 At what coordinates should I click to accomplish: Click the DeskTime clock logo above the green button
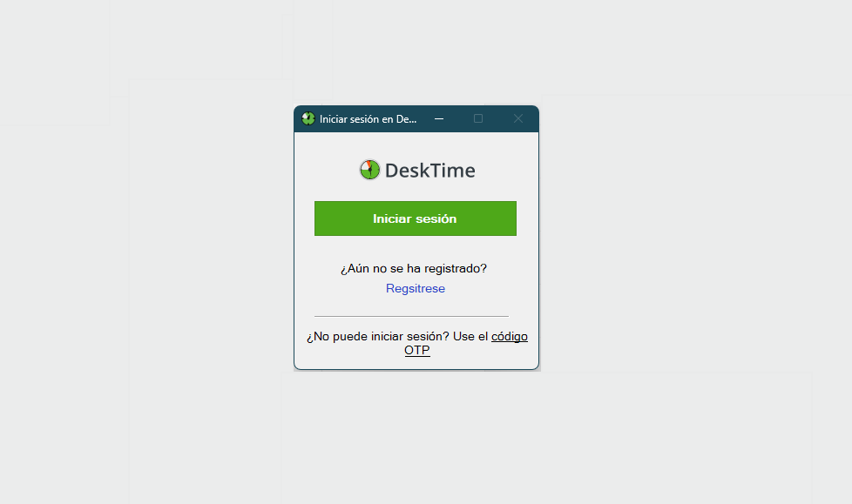(x=369, y=170)
